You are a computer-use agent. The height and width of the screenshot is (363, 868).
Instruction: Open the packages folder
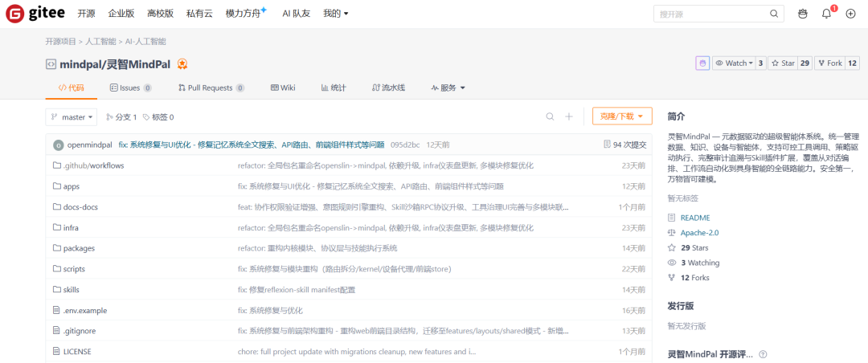[x=79, y=248]
